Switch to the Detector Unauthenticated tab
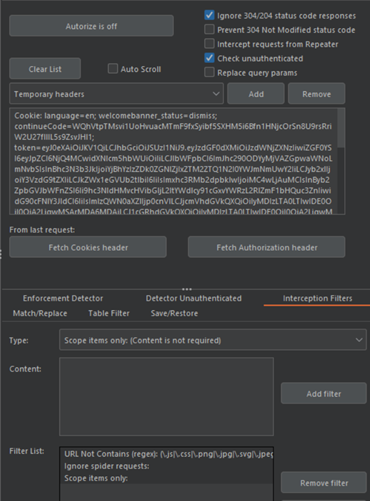Viewport: 370px width, 501px height. click(x=194, y=298)
